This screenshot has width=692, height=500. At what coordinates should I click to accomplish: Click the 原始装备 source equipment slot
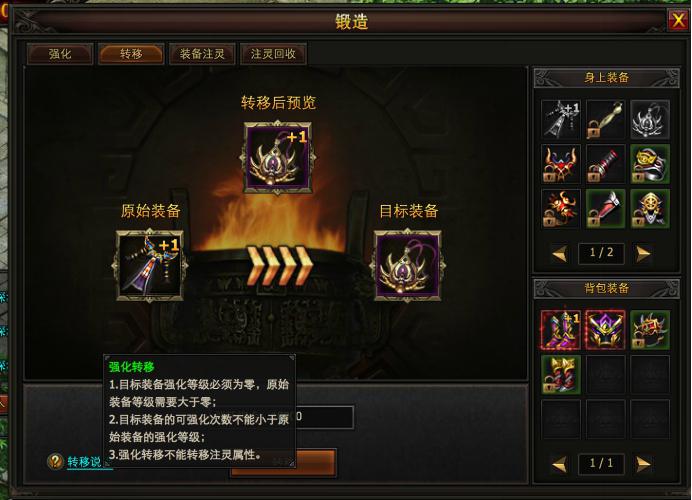150,265
